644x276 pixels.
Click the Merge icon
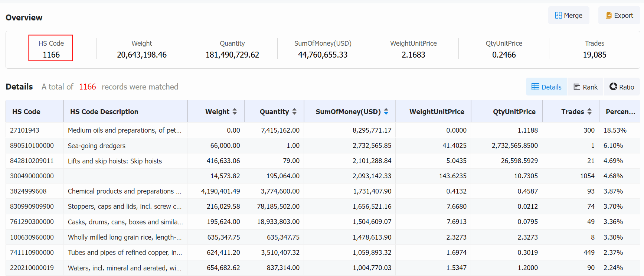[x=558, y=15]
